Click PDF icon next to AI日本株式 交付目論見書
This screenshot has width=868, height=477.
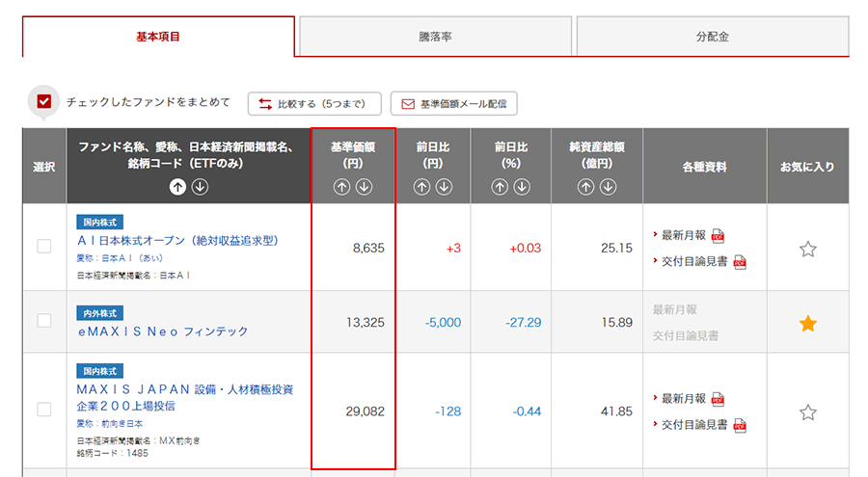click(x=740, y=262)
